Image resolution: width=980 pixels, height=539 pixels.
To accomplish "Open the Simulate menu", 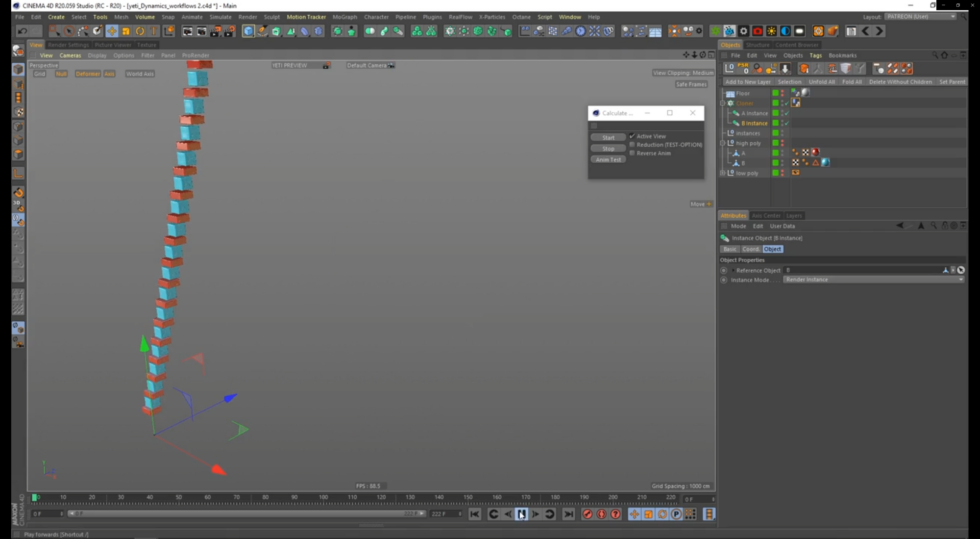I will (220, 17).
